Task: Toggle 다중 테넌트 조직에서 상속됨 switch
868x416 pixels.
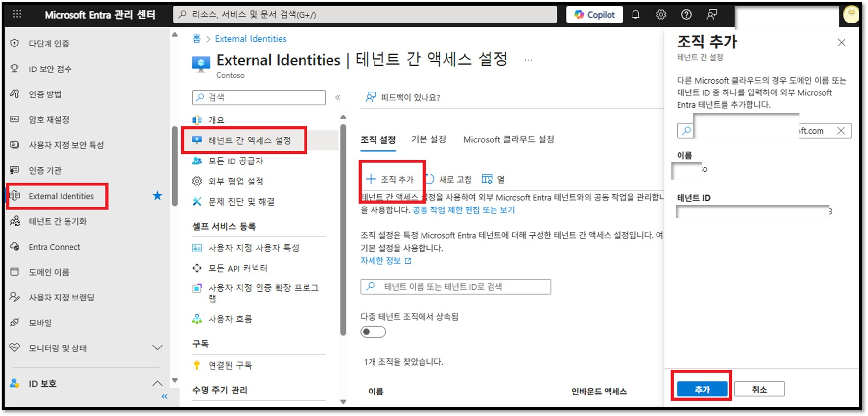Action: pyautogui.click(x=373, y=332)
